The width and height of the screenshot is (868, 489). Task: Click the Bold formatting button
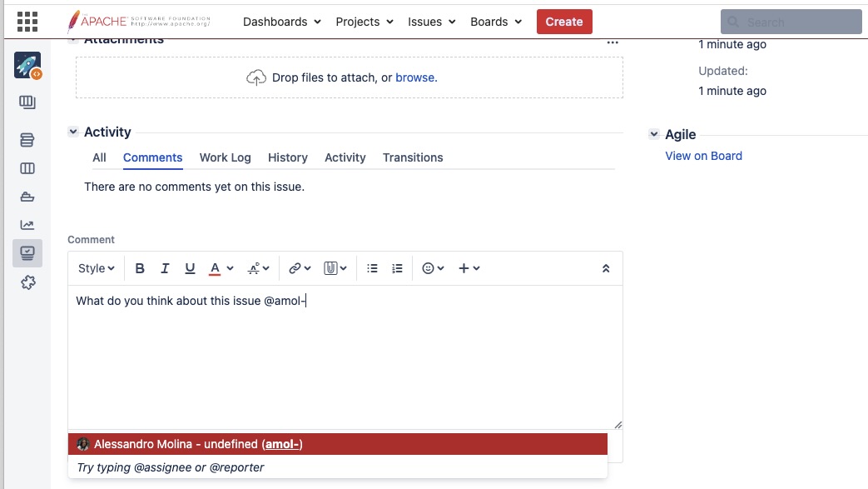(140, 268)
